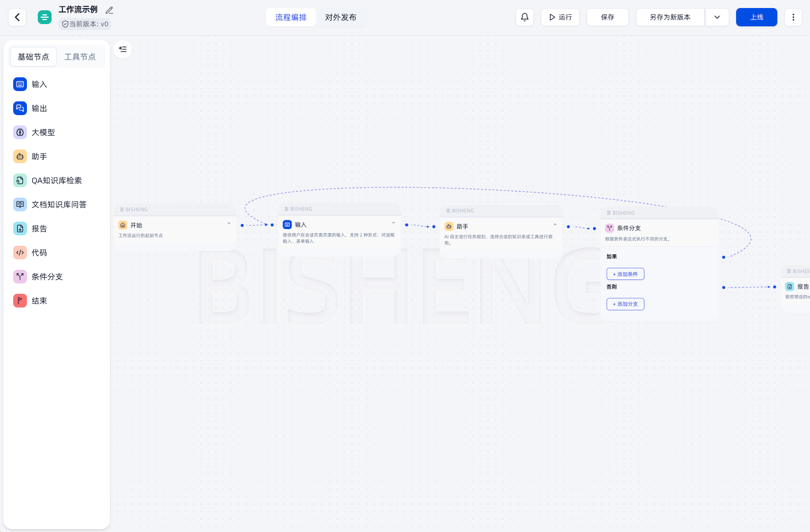Switch to the 工具节点 tab

[x=80, y=57]
